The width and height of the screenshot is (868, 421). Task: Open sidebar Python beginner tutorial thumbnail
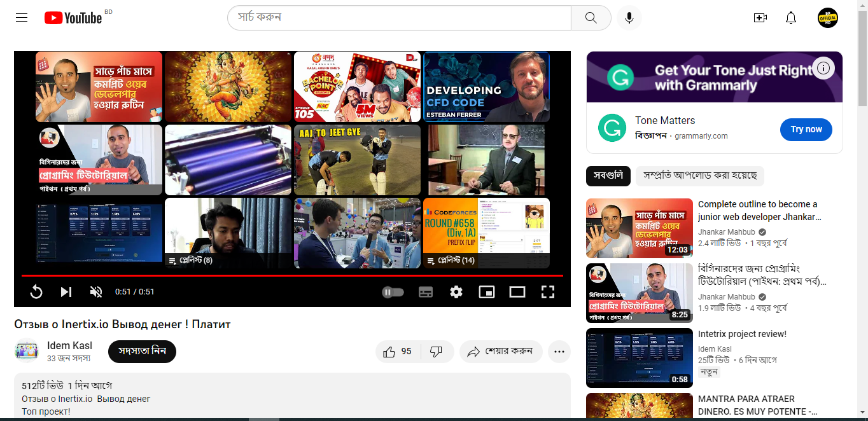(x=640, y=293)
